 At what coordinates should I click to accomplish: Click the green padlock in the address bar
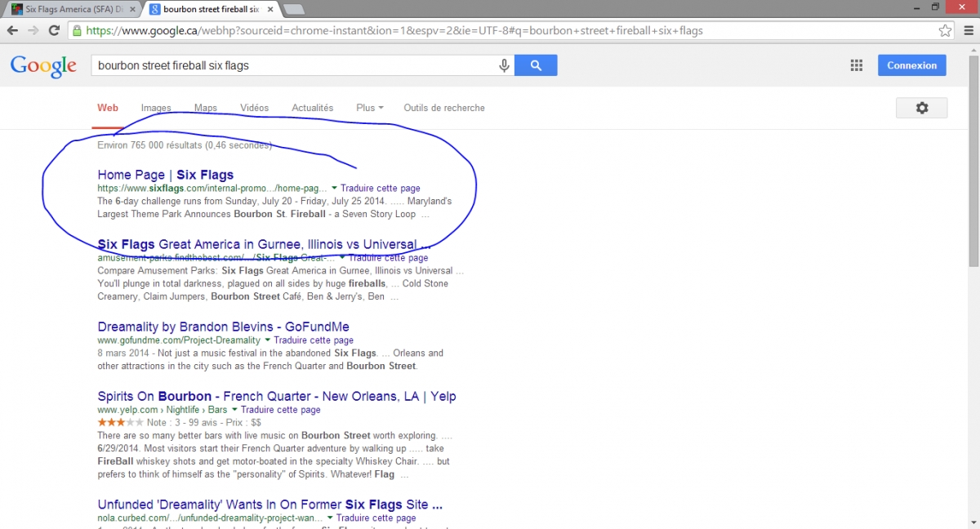(77, 31)
